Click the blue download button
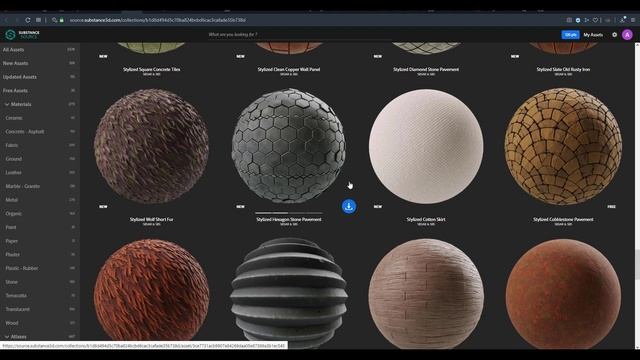The height and width of the screenshot is (360, 640). [349, 206]
